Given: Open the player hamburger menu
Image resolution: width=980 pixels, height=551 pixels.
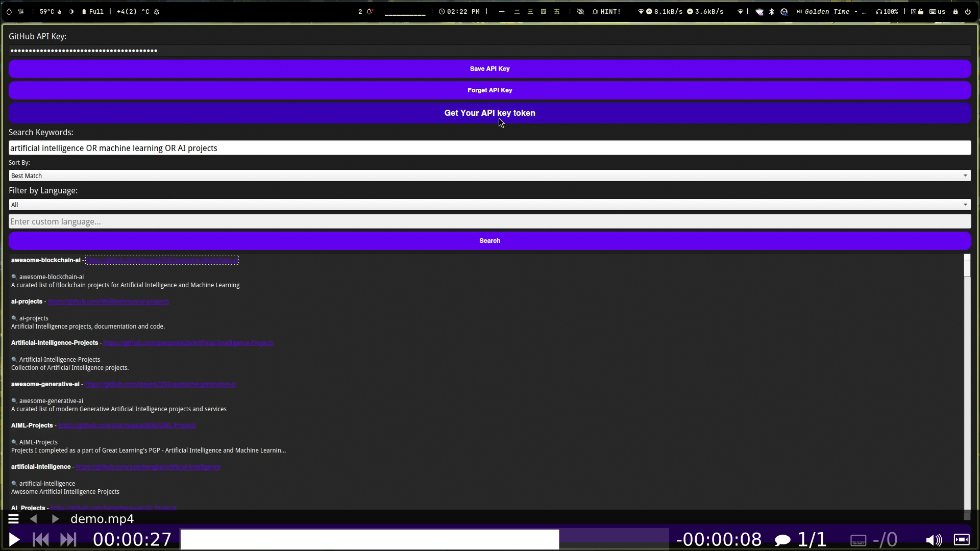Looking at the screenshot, I should tap(14, 519).
